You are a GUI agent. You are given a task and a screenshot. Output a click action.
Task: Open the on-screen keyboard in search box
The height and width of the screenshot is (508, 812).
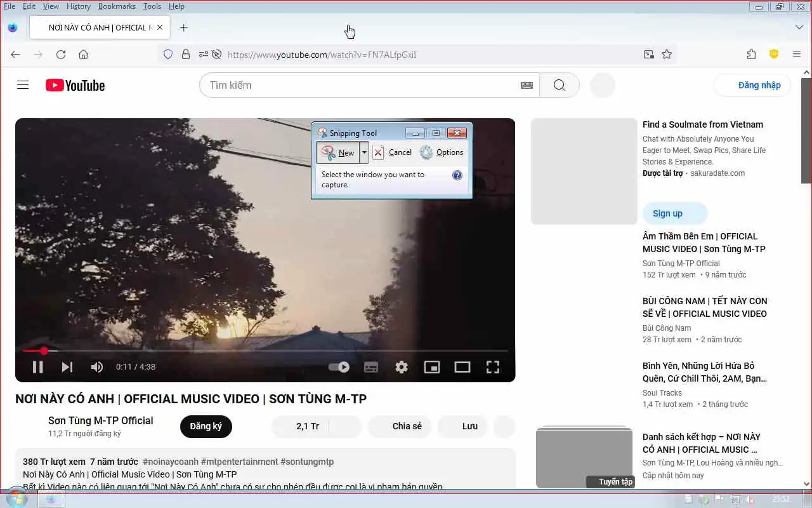[x=527, y=85]
